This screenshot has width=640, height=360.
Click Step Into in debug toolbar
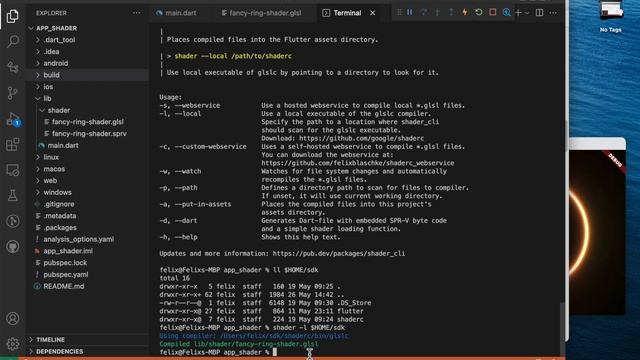438,13
